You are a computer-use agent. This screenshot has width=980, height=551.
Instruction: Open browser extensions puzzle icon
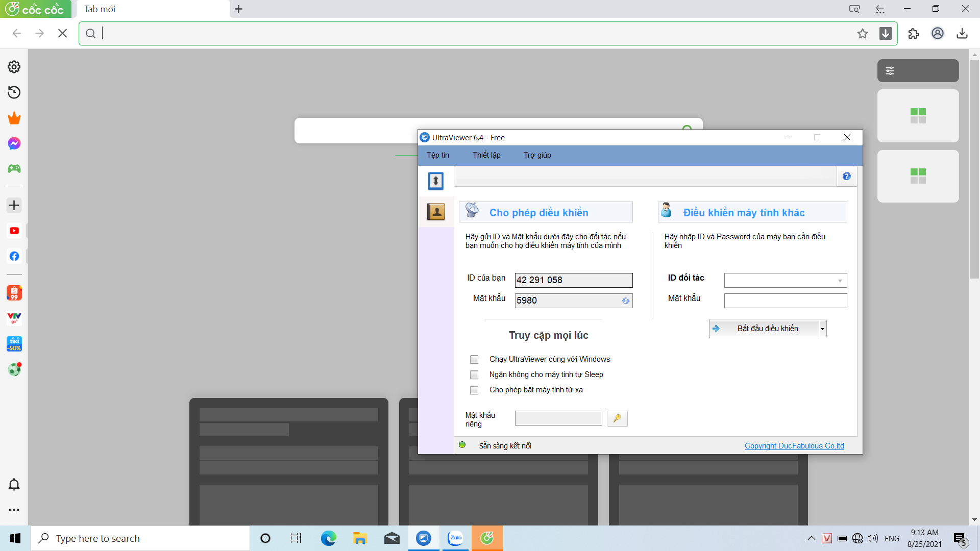coord(914,34)
